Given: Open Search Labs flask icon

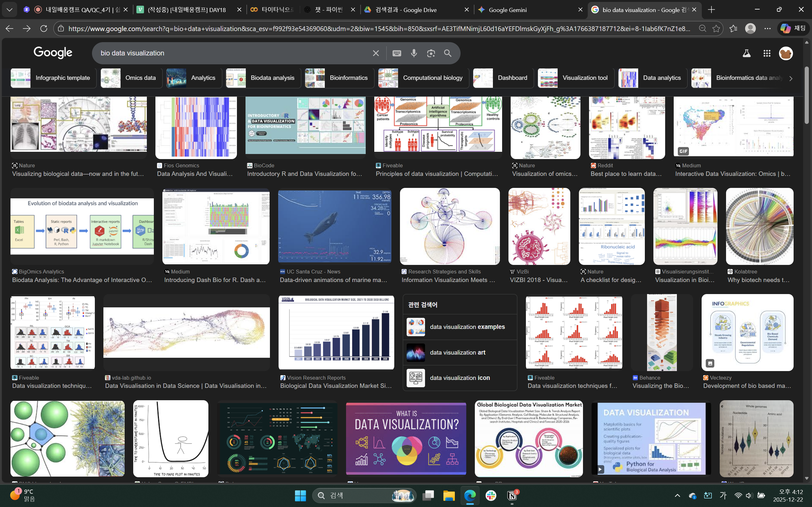Looking at the screenshot, I should (x=746, y=53).
